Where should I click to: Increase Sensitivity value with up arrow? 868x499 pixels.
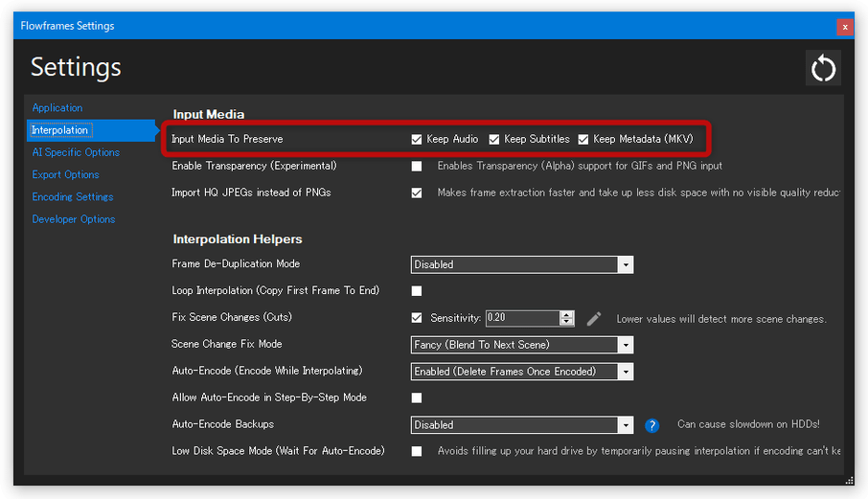click(566, 314)
